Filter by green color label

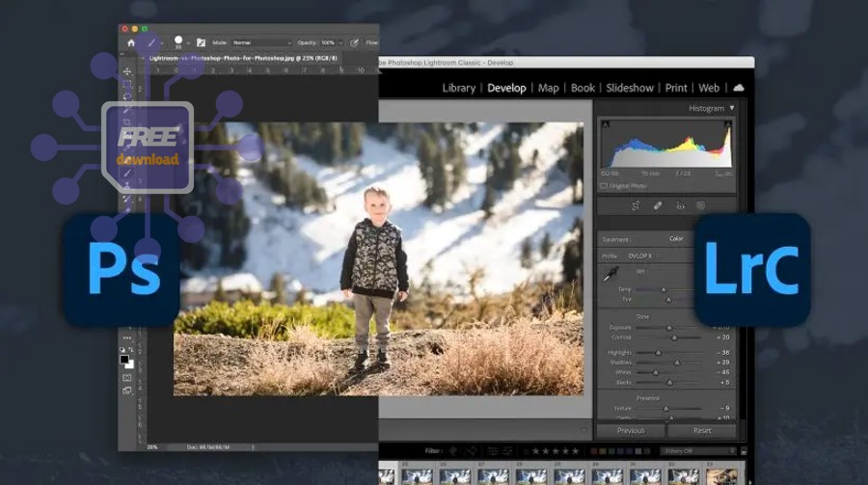[611, 451]
